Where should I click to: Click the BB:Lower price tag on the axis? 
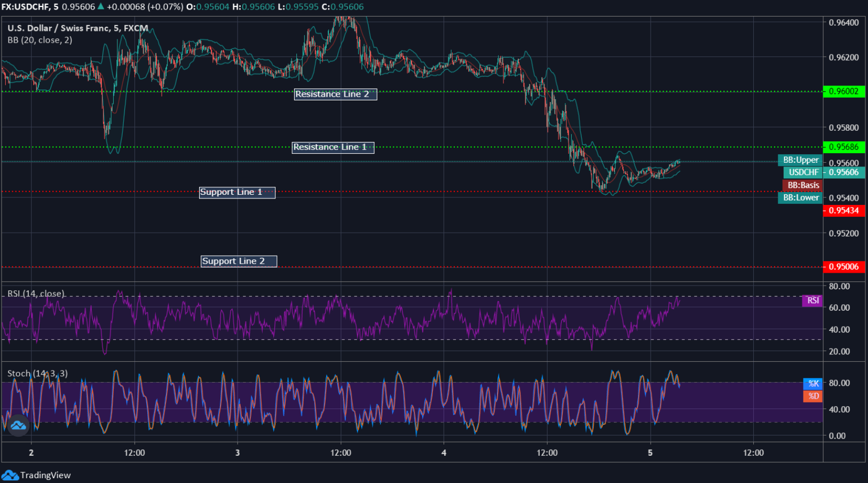pos(800,197)
